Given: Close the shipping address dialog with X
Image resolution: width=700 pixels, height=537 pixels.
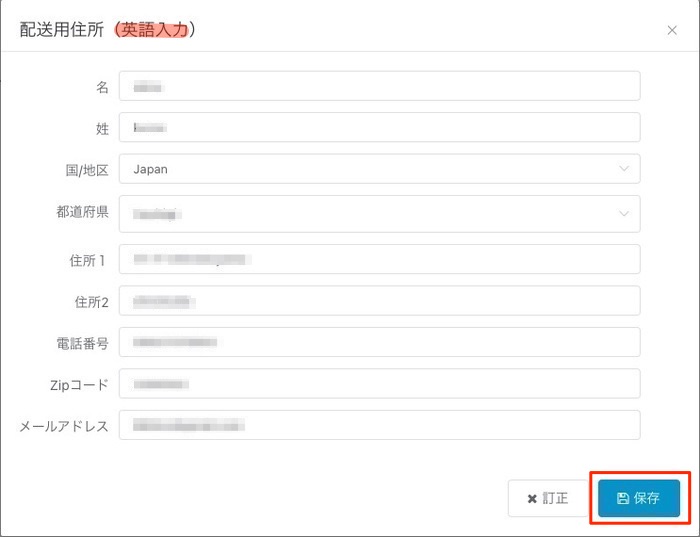Looking at the screenshot, I should pos(672,31).
